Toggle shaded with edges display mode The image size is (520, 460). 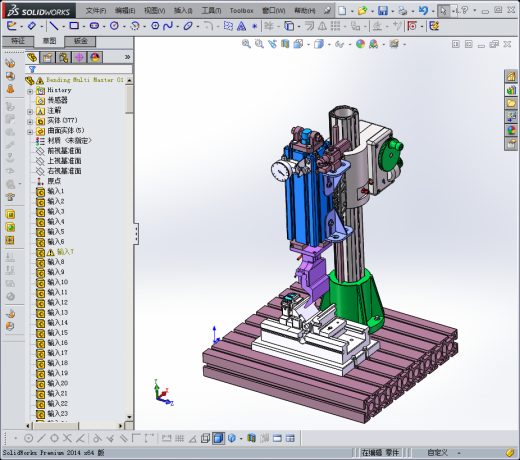point(219,438)
